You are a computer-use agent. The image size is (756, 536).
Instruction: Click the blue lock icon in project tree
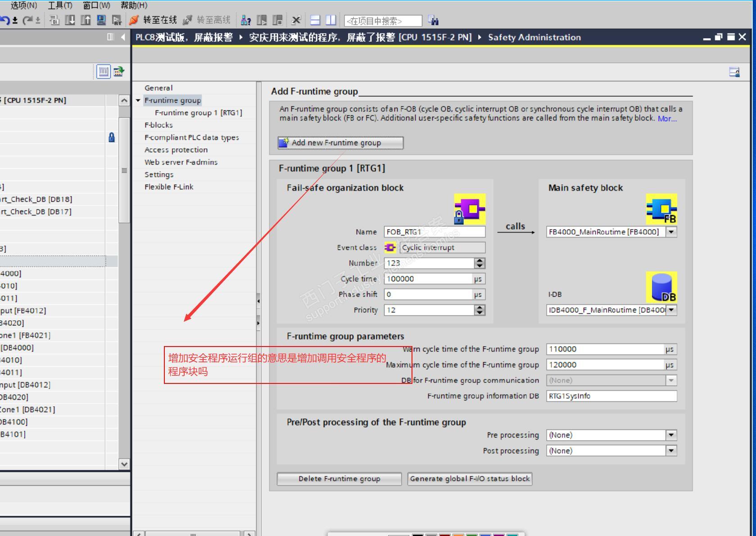click(112, 137)
